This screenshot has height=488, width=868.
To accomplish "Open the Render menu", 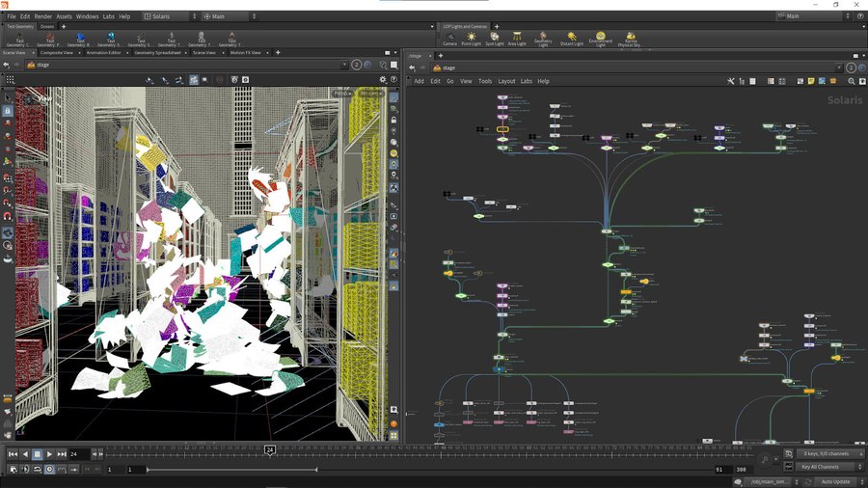I will pos(41,16).
